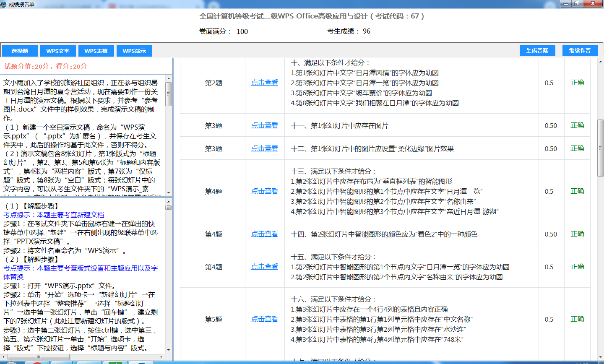The image size is (604, 364).
Task: Click the exam title 全国计算机等级考试二级WPS Office
Action: (312, 16)
